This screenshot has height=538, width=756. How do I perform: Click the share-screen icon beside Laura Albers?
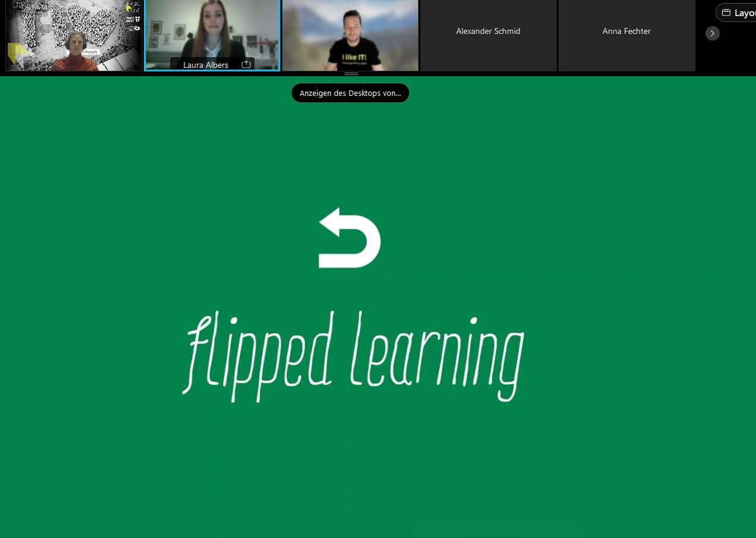(246, 64)
